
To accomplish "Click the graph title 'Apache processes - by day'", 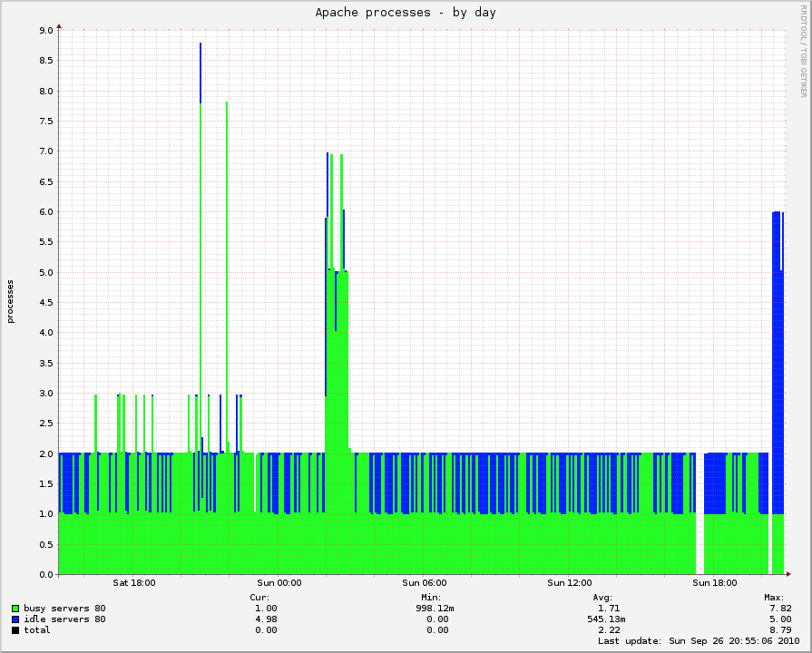I will pyautogui.click(x=406, y=13).
